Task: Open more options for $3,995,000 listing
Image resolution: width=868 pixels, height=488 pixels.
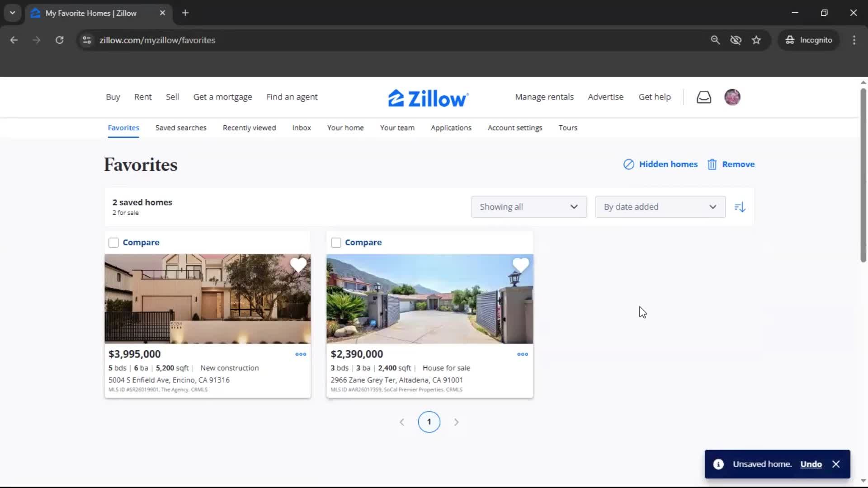Action: [301, 354]
